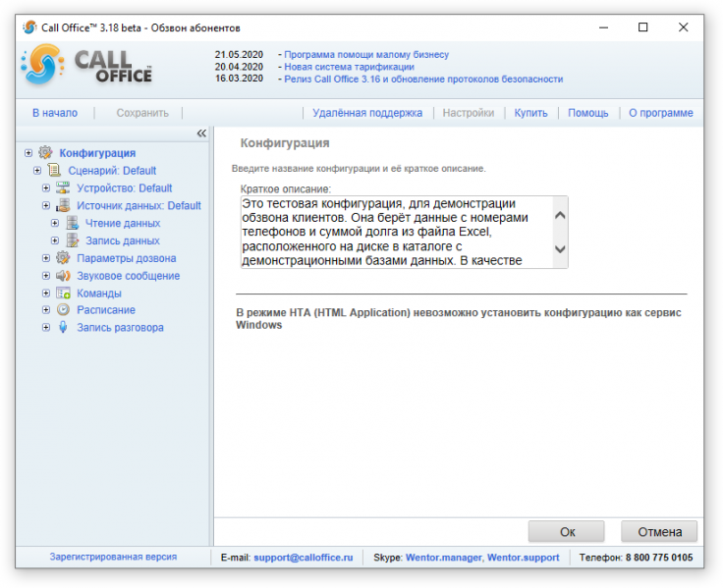Expand the Источник данных: Default node
723x588 pixels.
coord(46,205)
